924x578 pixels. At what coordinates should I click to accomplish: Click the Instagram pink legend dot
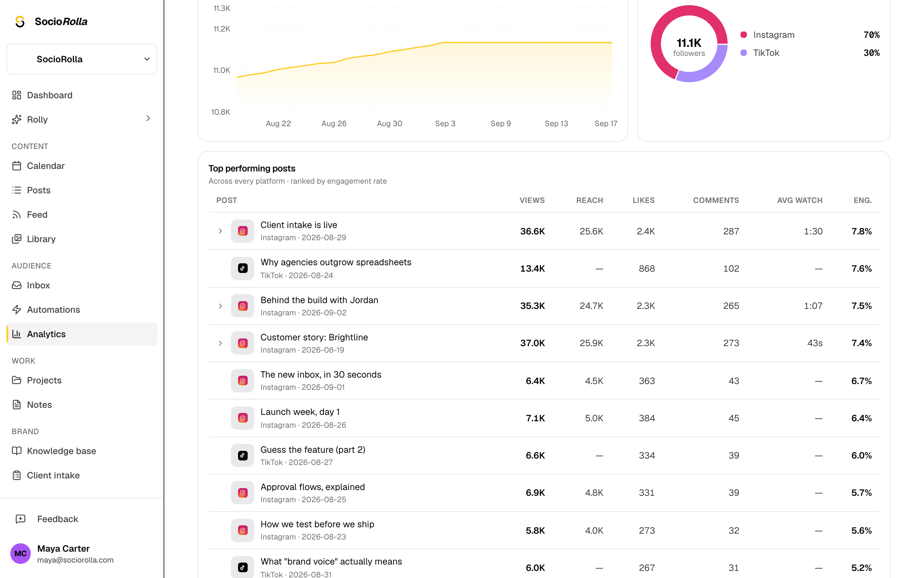pos(743,35)
